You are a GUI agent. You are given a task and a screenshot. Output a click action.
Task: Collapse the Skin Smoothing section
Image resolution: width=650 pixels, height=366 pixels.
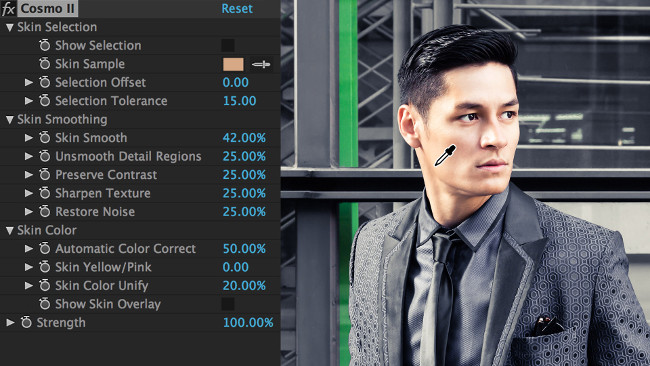[x=10, y=120]
